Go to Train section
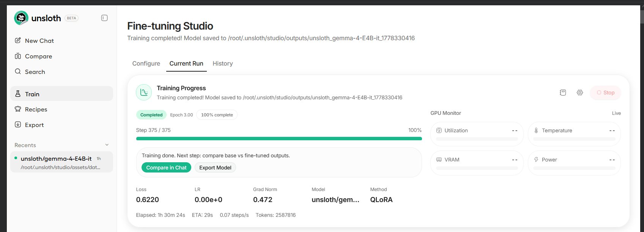This screenshot has height=232, width=644. 61,94
